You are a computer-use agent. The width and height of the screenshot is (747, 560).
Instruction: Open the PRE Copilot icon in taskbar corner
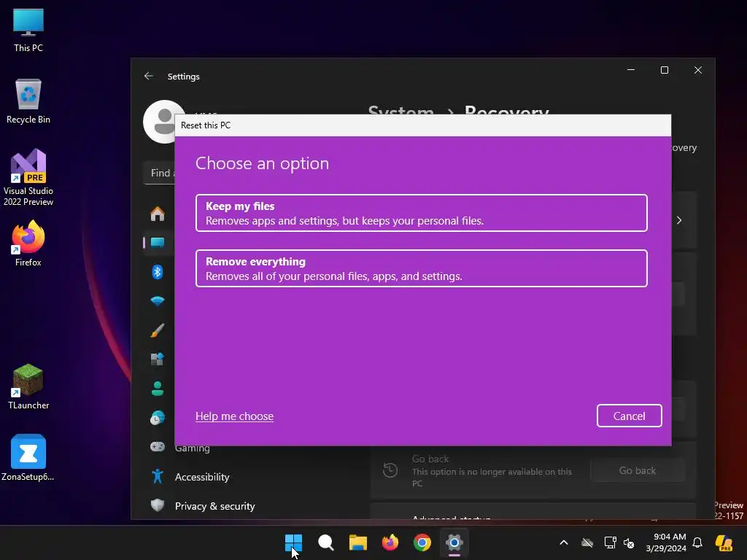pyautogui.click(x=724, y=542)
